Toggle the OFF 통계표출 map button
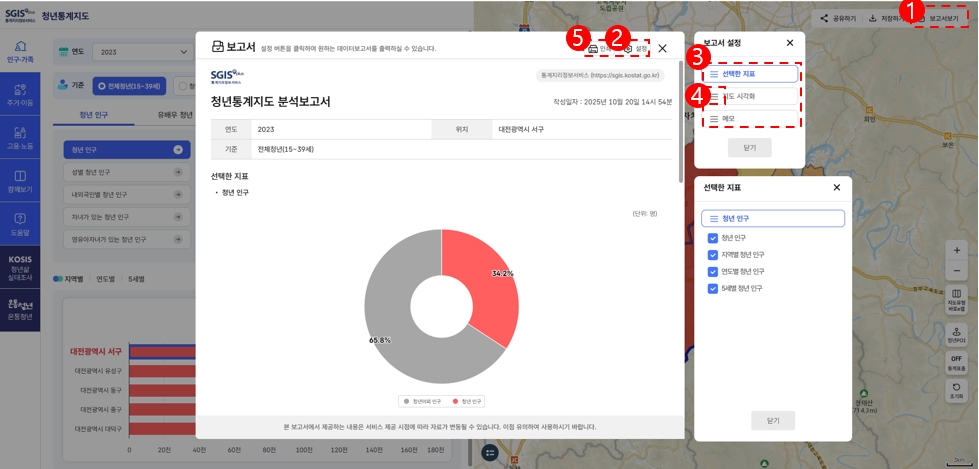Viewport: 979px width, 469px height. point(957,363)
